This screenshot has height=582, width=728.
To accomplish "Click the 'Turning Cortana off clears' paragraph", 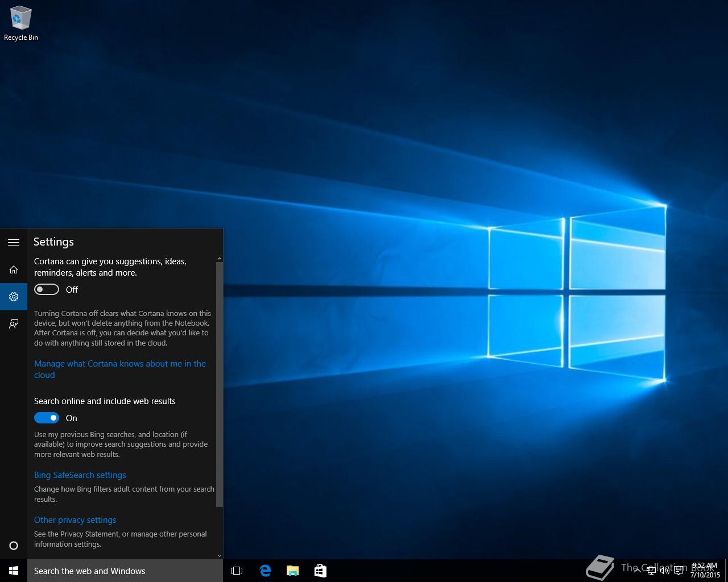I will 122,328.
